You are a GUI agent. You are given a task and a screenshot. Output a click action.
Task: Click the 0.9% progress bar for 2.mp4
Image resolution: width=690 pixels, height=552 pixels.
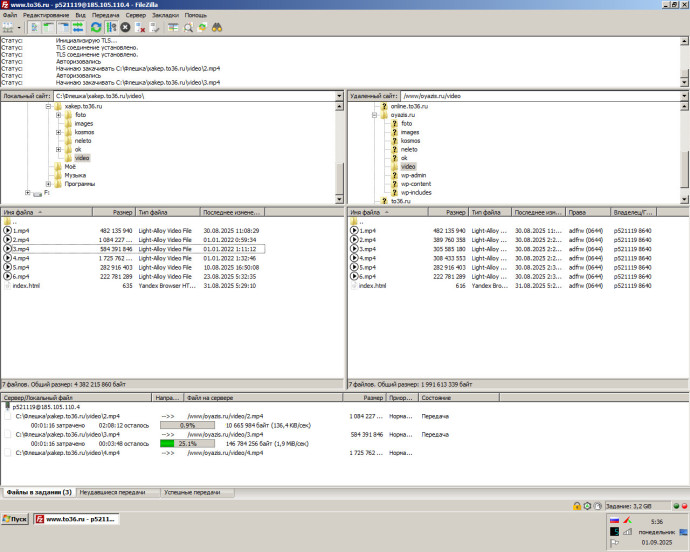(x=187, y=425)
